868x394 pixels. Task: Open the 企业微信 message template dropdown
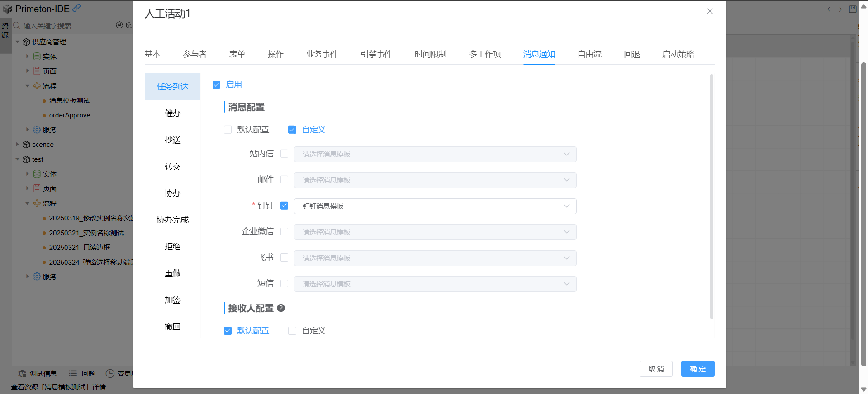point(435,232)
